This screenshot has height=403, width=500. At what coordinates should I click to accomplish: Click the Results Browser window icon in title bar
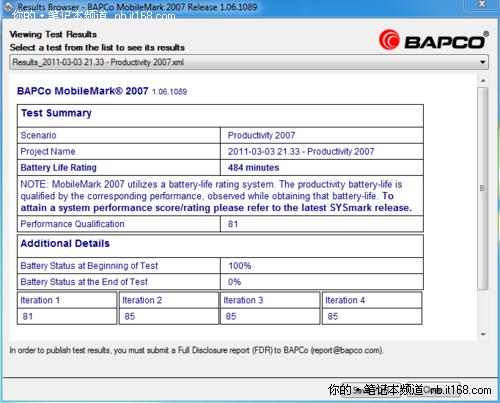tap(8, 7)
